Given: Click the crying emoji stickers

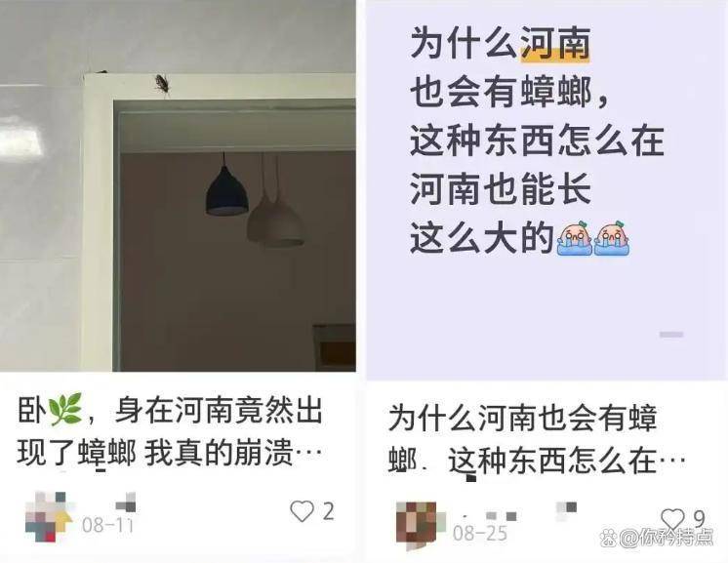Looking at the screenshot, I should (x=594, y=238).
